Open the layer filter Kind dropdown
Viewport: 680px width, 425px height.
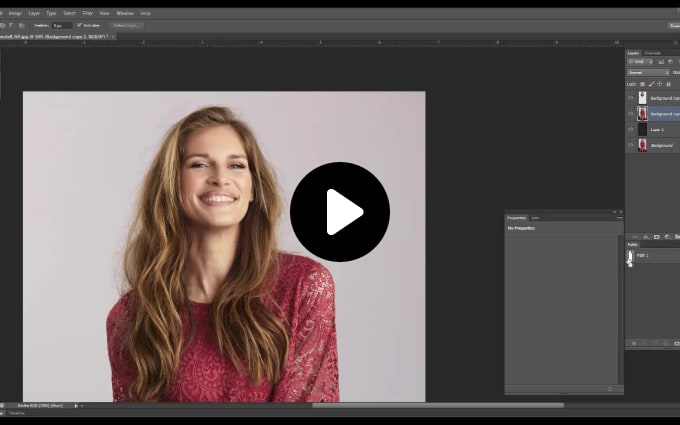pos(641,62)
